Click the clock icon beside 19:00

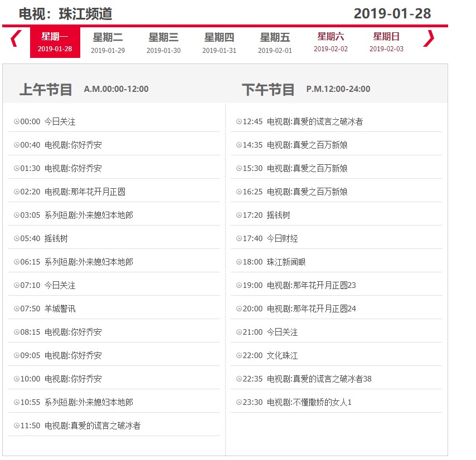click(x=239, y=285)
